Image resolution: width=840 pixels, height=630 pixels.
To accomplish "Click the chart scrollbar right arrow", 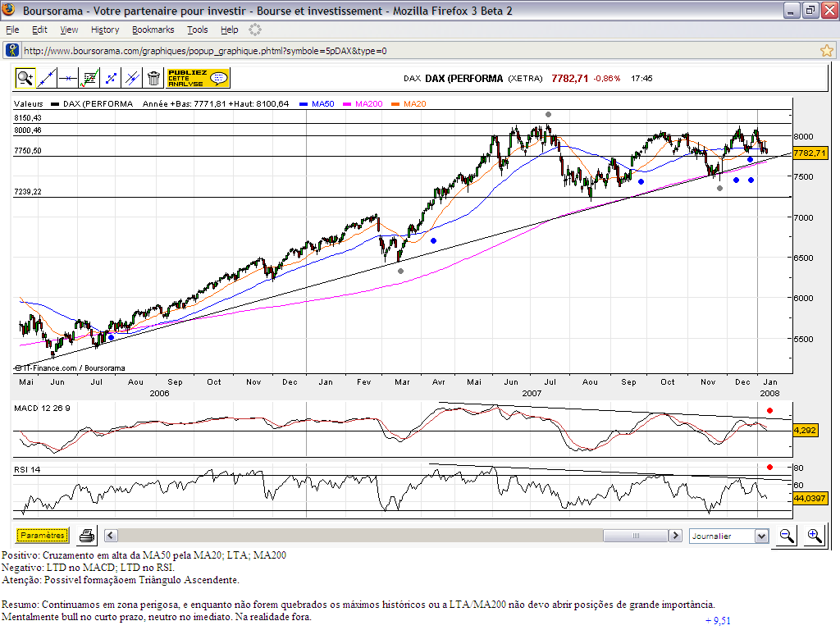I will 676,535.
